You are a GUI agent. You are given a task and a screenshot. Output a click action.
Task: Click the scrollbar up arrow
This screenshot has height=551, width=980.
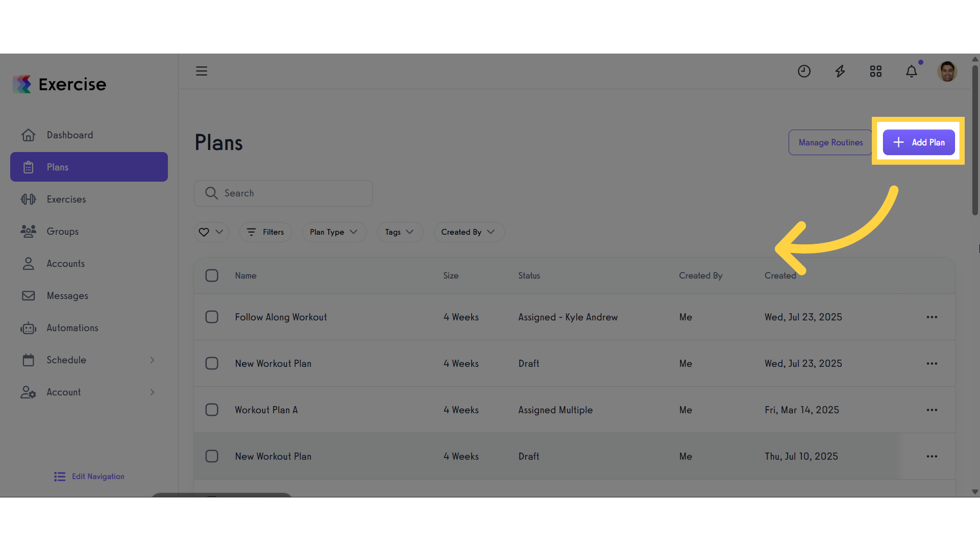click(975, 59)
